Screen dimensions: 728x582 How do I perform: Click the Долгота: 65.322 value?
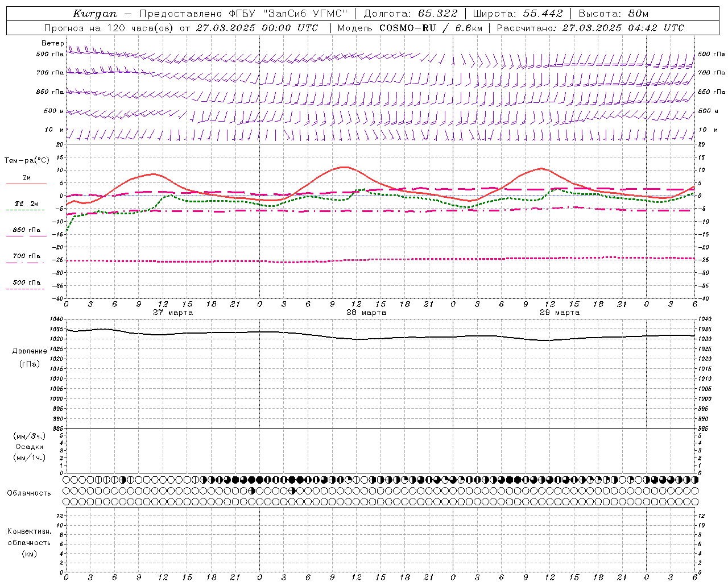click(411, 14)
